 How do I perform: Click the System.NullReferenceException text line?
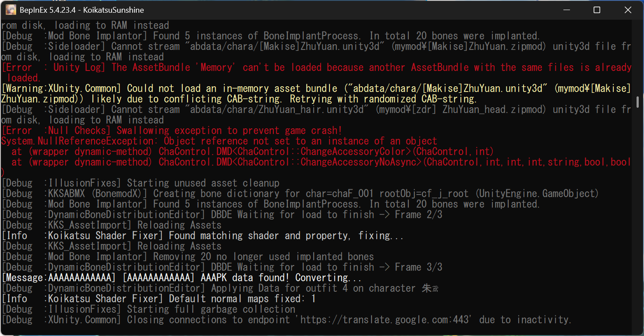219,141
